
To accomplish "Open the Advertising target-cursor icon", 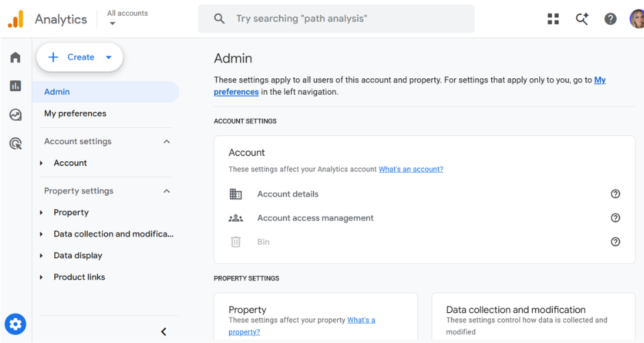I will (x=15, y=143).
